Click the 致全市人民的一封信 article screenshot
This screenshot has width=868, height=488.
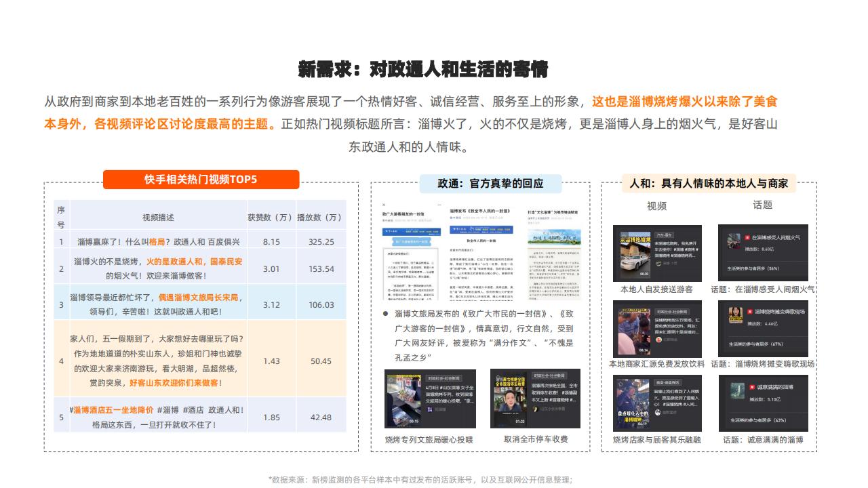click(x=481, y=255)
